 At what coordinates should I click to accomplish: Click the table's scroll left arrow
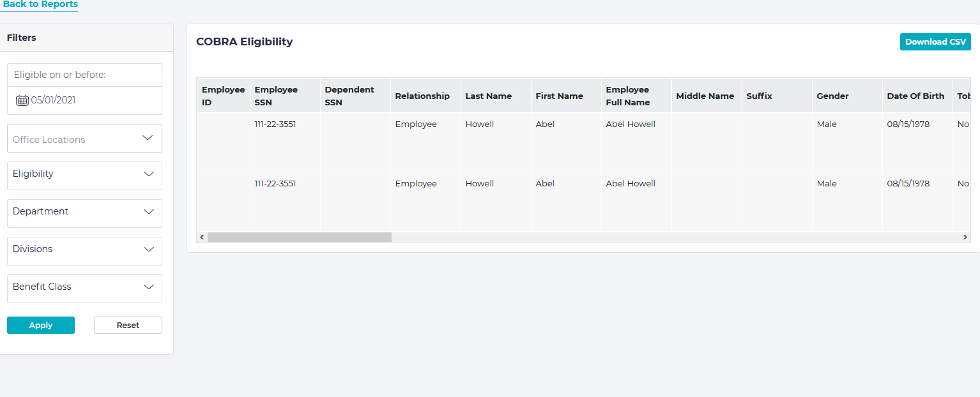click(x=202, y=237)
